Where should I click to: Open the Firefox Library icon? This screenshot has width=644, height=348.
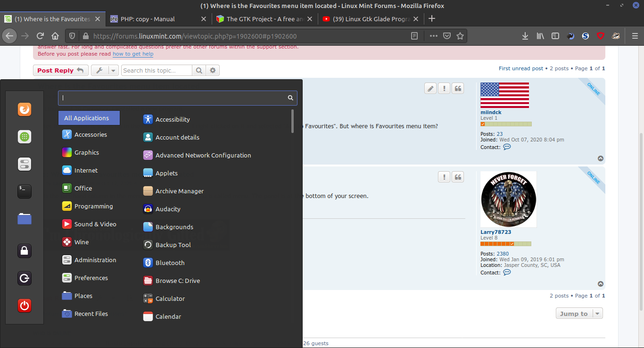(x=540, y=36)
